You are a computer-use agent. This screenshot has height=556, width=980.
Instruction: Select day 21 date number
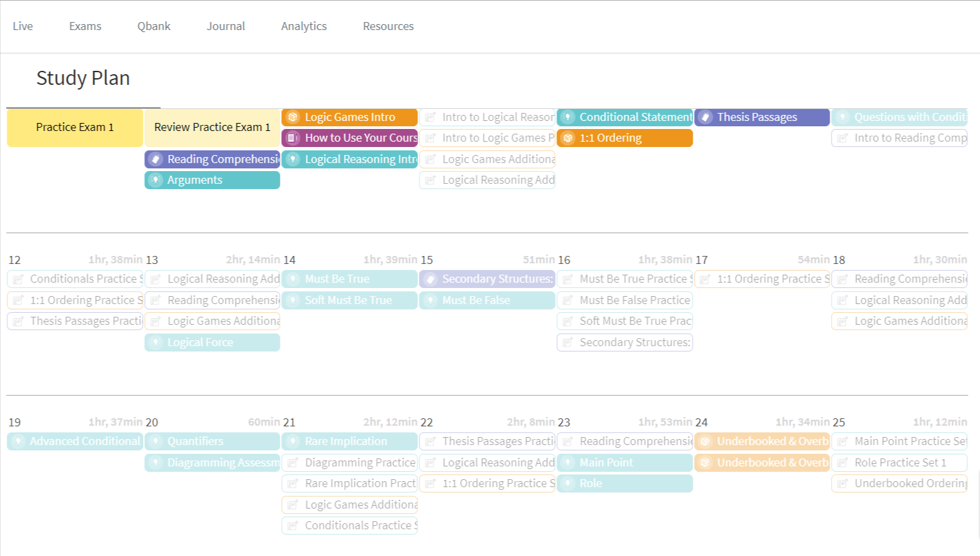pyautogui.click(x=289, y=422)
